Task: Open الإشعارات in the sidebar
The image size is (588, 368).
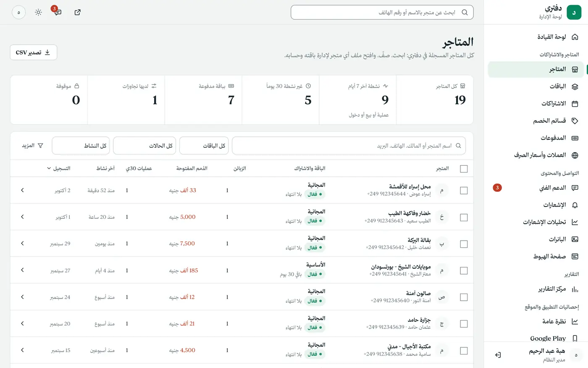Action: click(x=536, y=205)
